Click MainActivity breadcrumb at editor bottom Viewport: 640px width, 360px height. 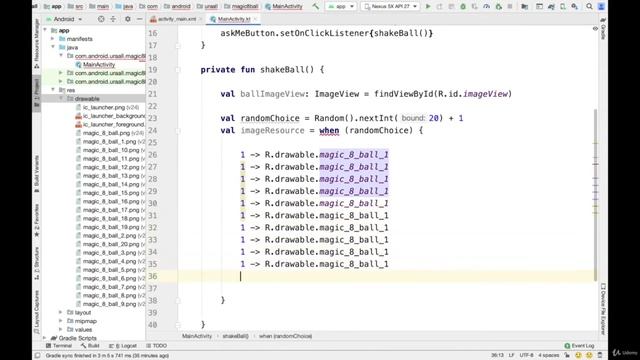(x=197, y=336)
